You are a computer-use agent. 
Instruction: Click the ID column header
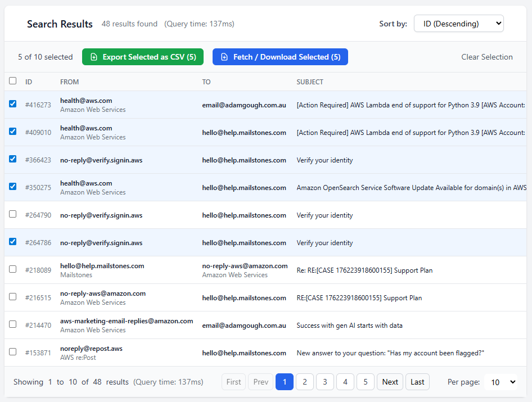tap(29, 82)
